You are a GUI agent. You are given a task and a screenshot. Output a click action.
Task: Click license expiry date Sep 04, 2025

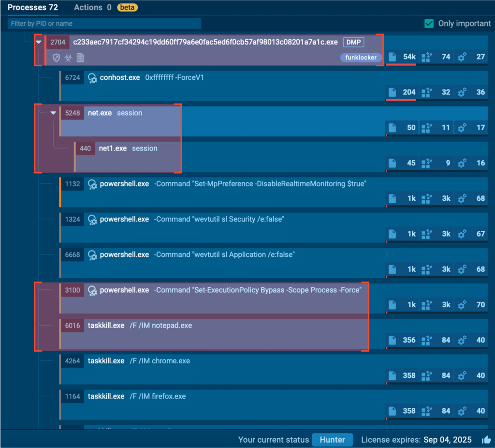[x=447, y=440]
